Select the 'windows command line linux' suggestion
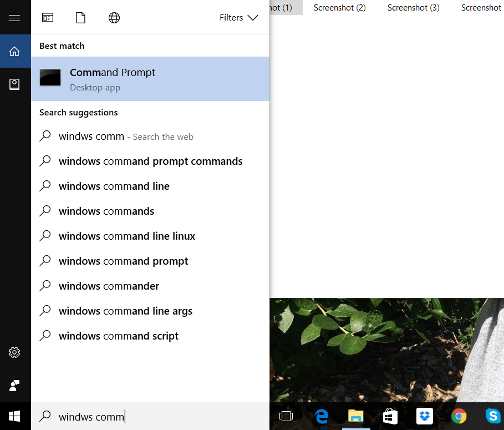 (126, 235)
